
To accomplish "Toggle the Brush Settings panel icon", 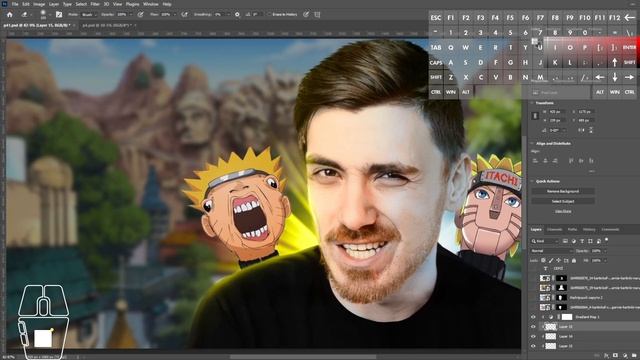I will coord(59,14).
